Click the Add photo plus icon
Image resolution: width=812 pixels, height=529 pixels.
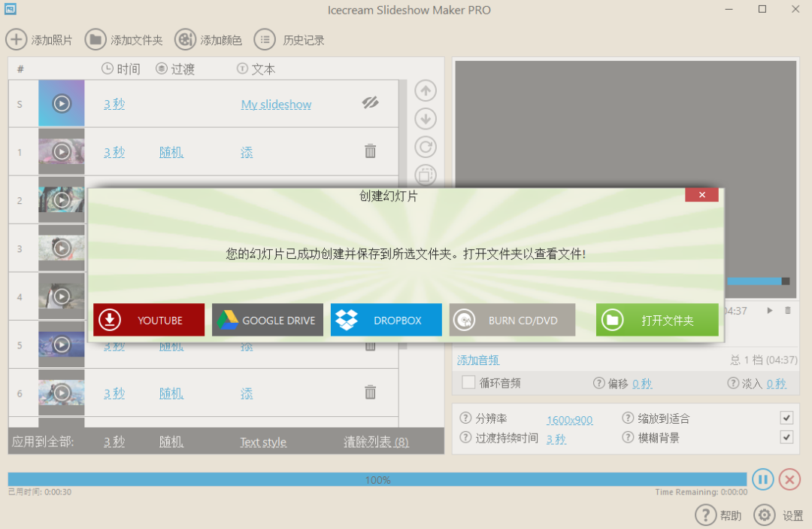(16, 39)
